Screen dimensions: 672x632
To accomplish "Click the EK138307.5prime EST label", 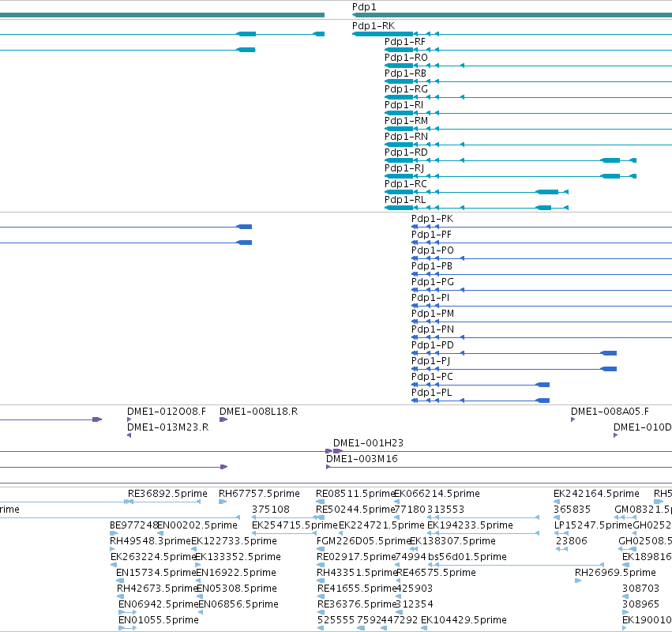I will pos(452,541).
